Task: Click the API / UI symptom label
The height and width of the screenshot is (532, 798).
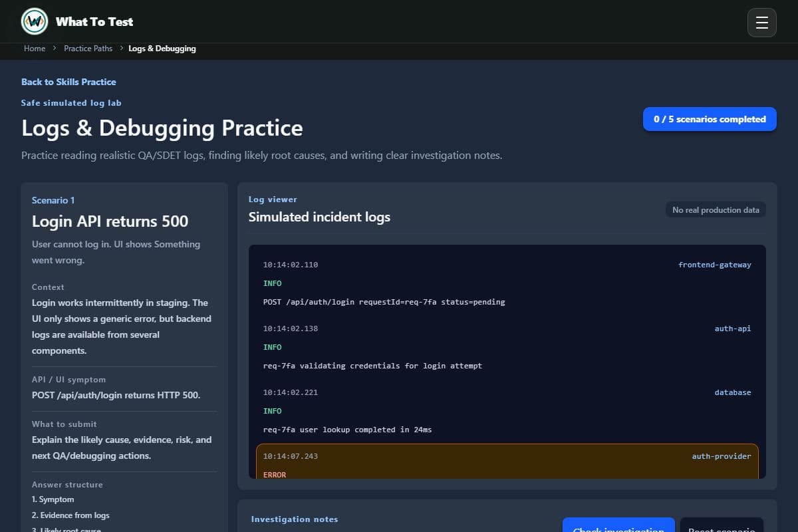Action: (68, 380)
